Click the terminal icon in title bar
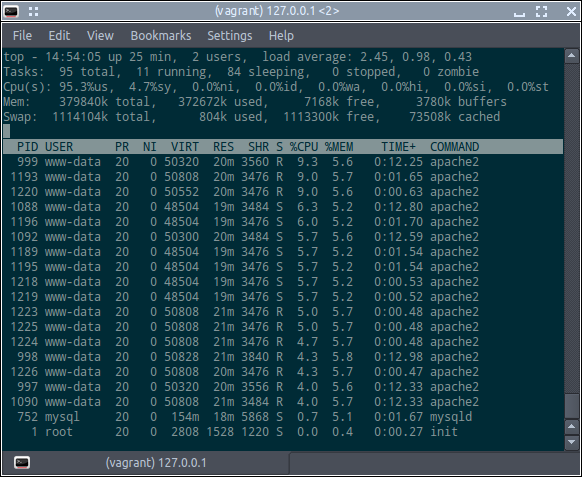This screenshot has height=477, width=582. point(11,12)
